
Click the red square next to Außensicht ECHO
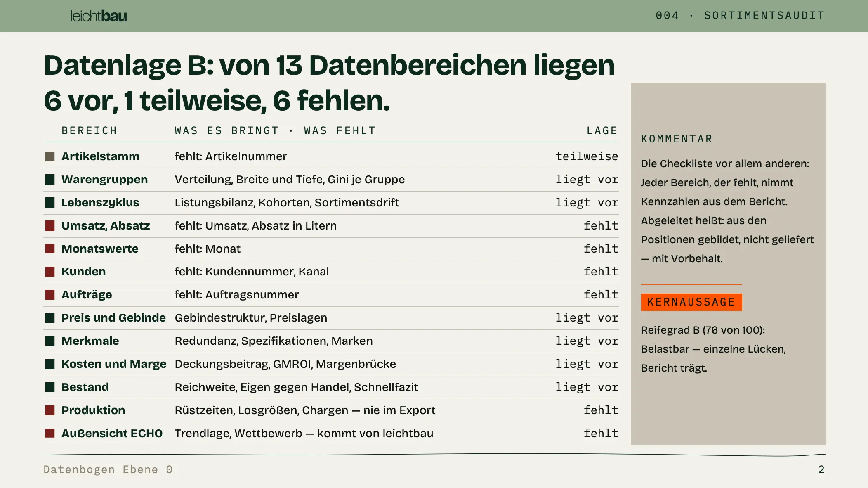click(x=50, y=434)
